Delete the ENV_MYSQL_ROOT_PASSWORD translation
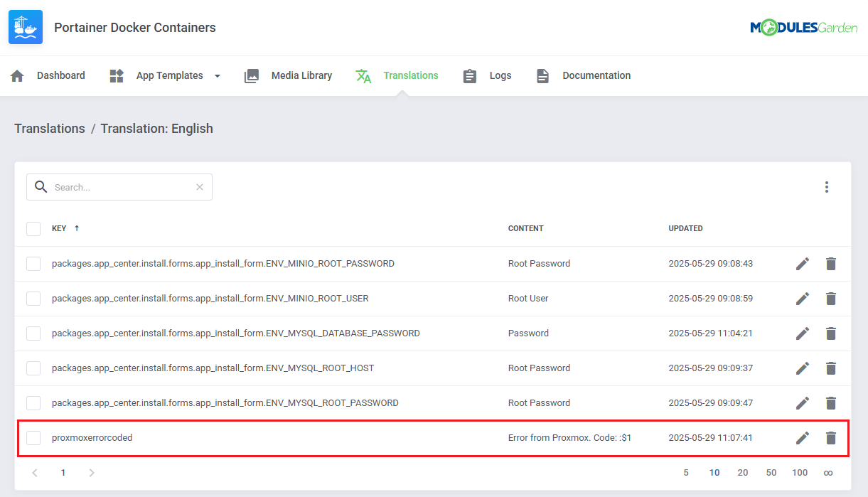The height and width of the screenshot is (497, 868). tap(831, 403)
